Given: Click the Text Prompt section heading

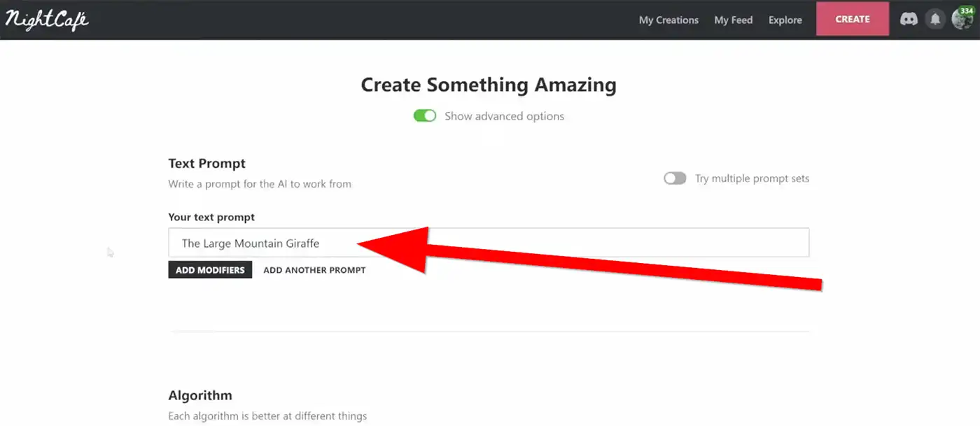Looking at the screenshot, I should point(206,164).
